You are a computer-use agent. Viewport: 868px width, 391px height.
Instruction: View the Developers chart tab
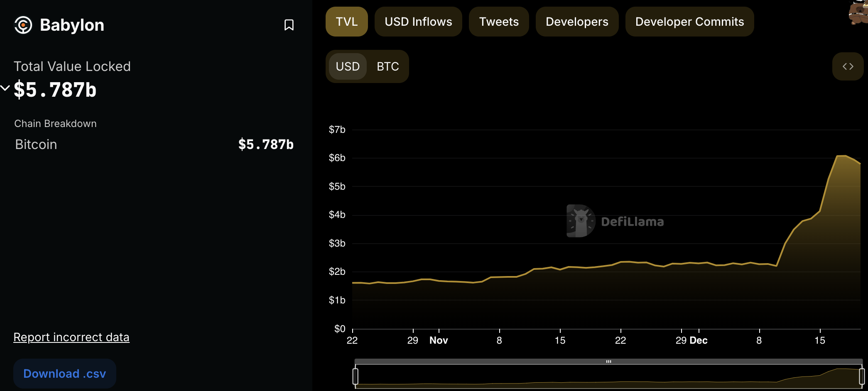(576, 22)
